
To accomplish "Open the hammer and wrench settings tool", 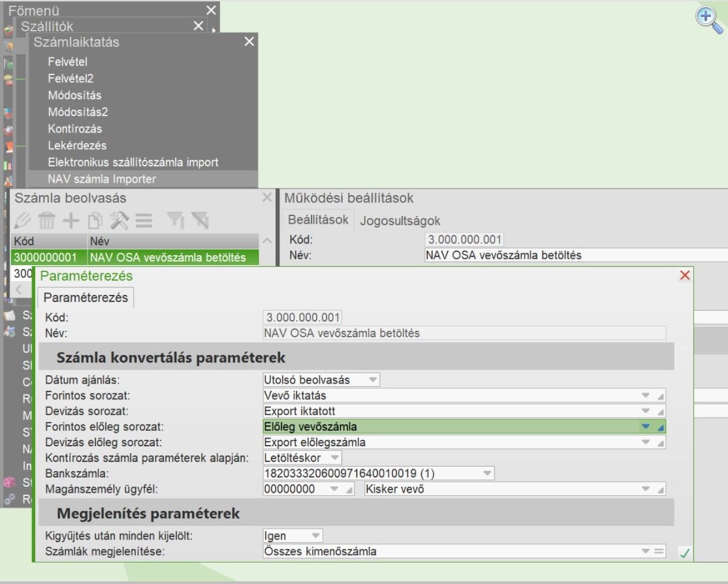I will click(x=119, y=221).
